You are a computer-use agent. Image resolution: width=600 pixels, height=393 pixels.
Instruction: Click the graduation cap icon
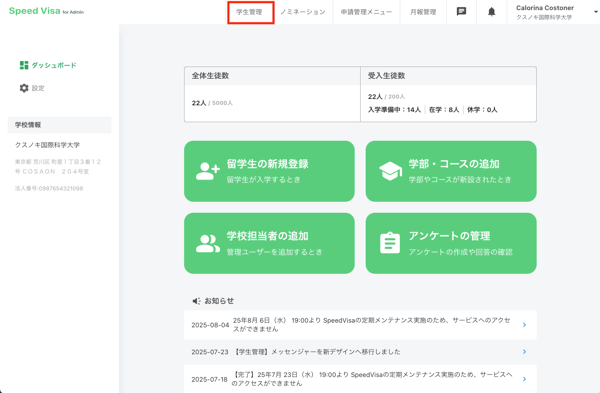pyautogui.click(x=390, y=171)
